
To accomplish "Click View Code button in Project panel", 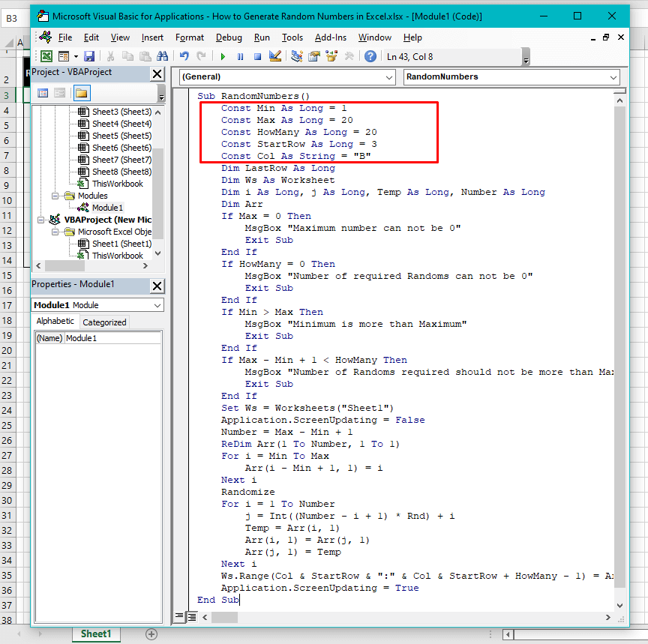I will coord(43,93).
